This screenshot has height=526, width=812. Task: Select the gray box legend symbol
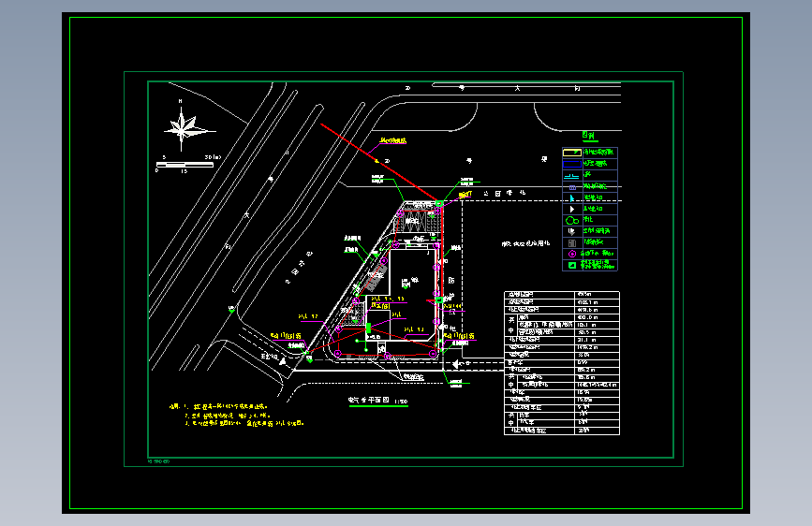pyautogui.click(x=571, y=242)
